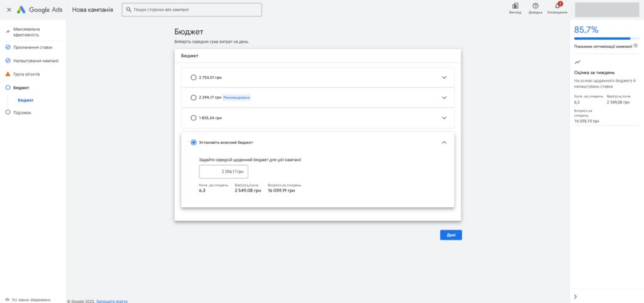Click help icon beside Показник оптимізації кампанії

(635, 46)
